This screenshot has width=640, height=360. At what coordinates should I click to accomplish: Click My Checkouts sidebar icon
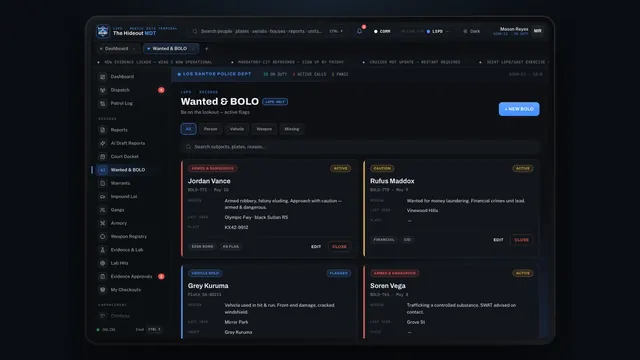(102, 290)
